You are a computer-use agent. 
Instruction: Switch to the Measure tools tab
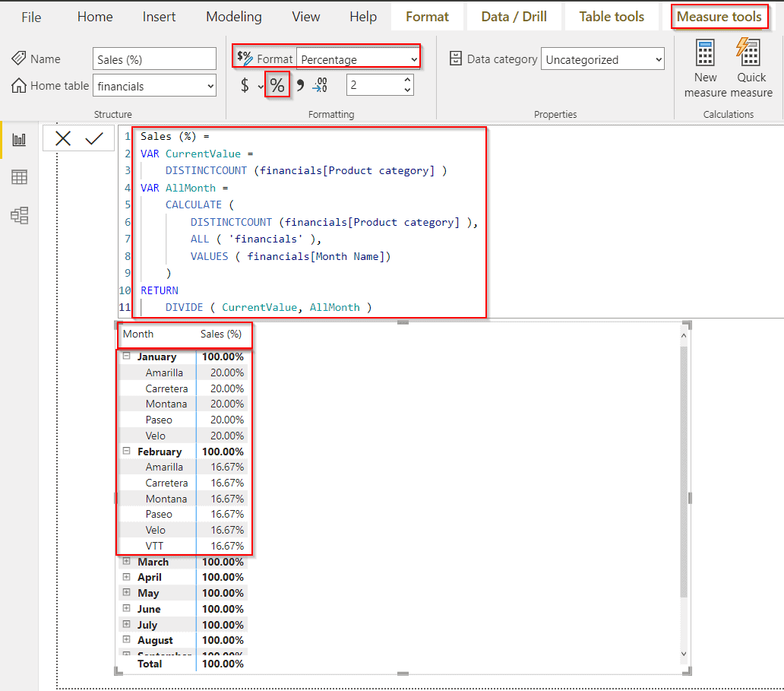click(x=719, y=17)
